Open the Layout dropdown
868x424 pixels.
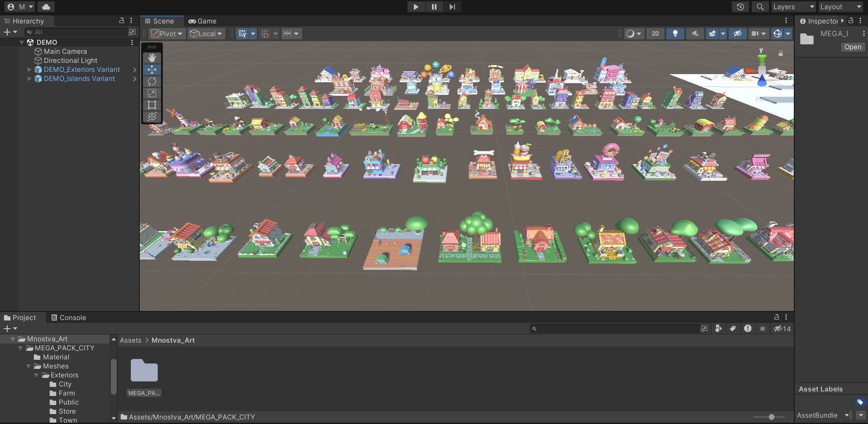[x=841, y=7]
